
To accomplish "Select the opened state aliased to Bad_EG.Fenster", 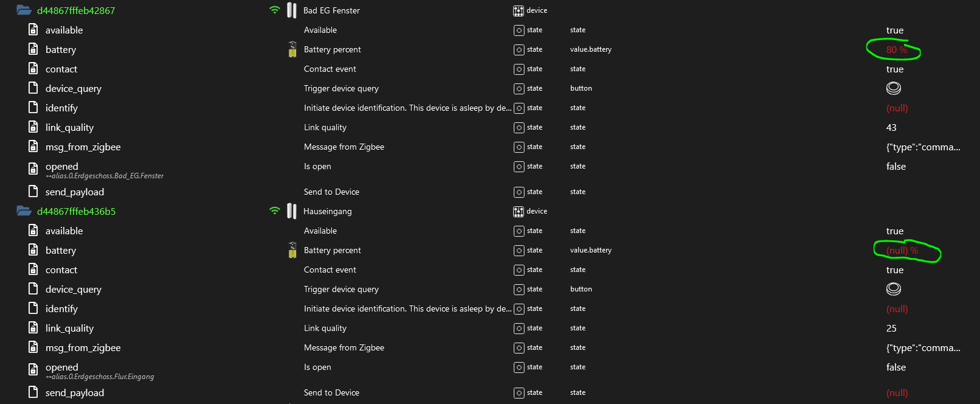I will [x=62, y=167].
